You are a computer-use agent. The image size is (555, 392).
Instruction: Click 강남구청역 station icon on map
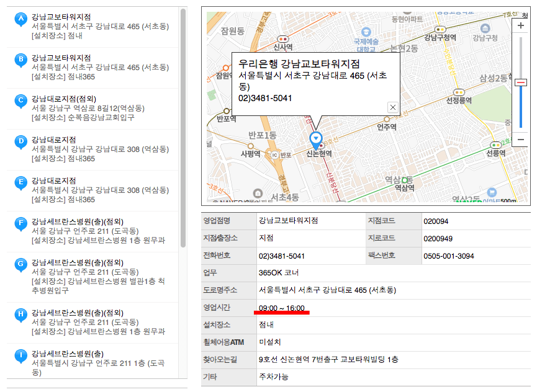click(x=440, y=29)
